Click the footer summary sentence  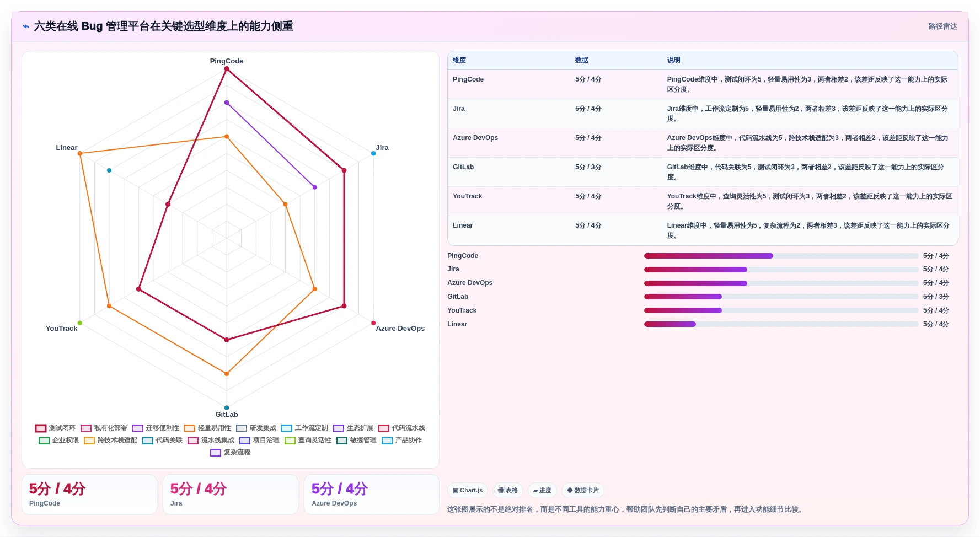coord(626,509)
